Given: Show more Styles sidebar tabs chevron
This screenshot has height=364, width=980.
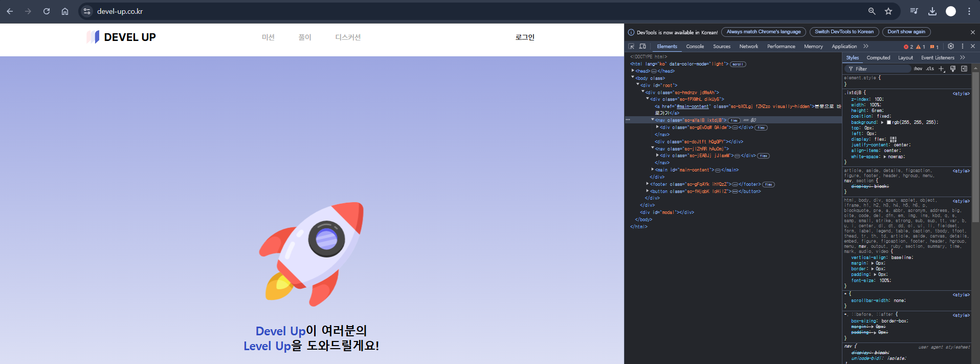Looking at the screenshot, I should click(963, 57).
